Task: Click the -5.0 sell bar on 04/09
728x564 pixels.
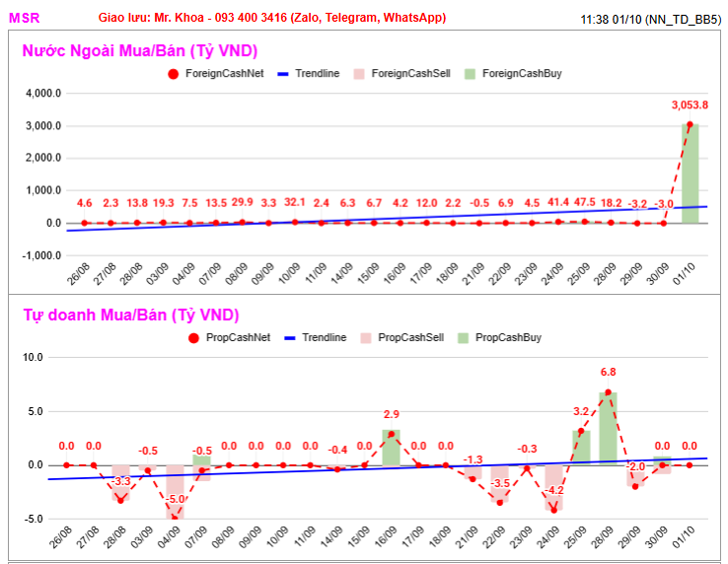Action: (175, 492)
